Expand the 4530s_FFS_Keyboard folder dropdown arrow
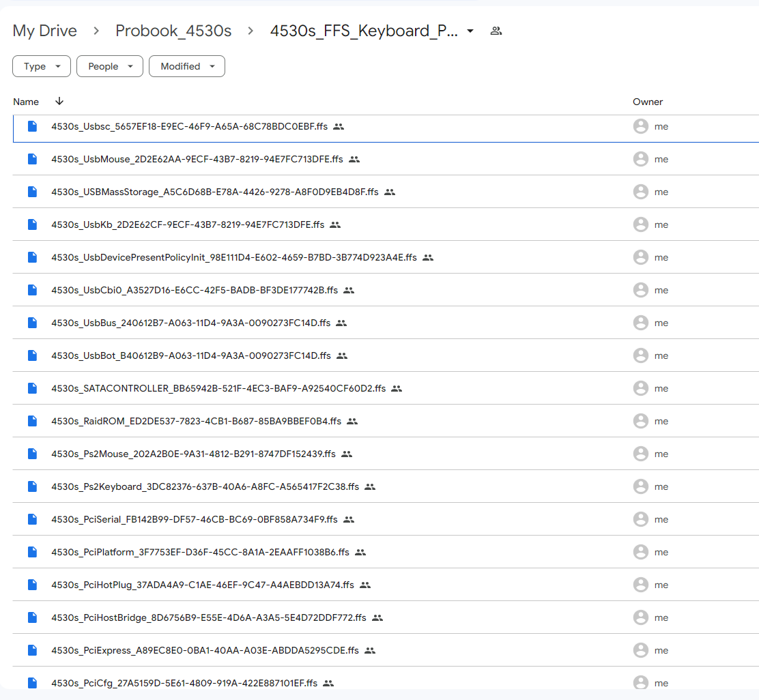This screenshot has height=700, width=759. pos(470,31)
